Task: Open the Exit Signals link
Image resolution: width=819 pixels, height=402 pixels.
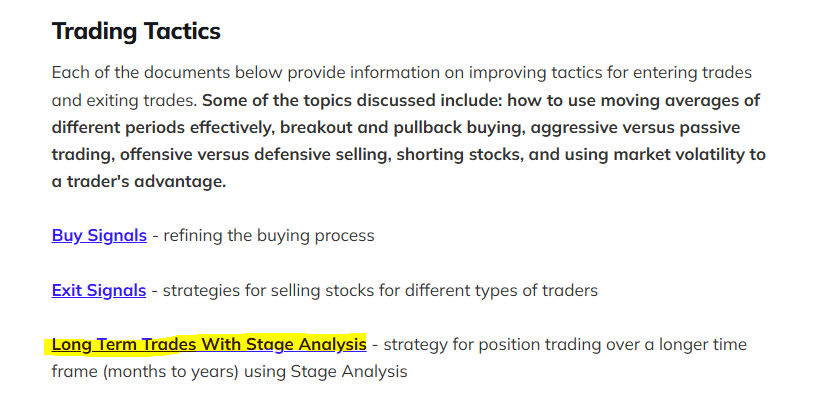Action: 99,290
